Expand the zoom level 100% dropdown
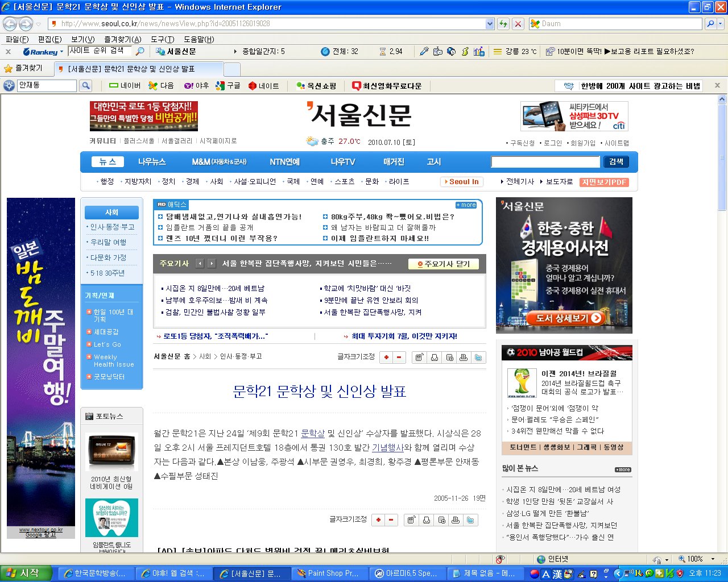 (x=713, y=559)
